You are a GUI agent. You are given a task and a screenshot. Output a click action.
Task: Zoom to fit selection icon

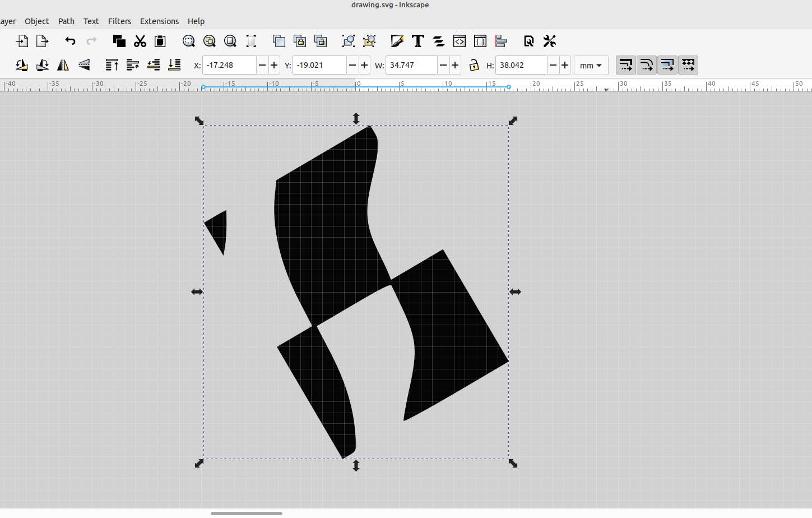(x=189, y=41)
